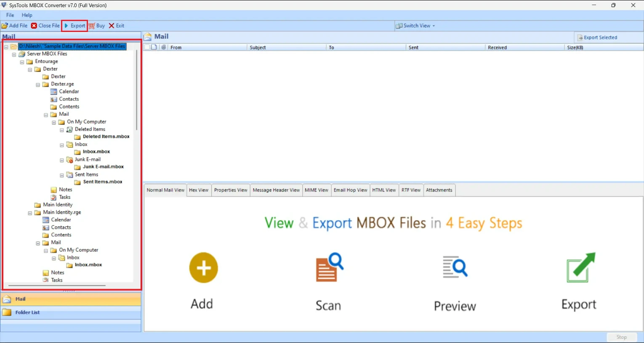This screenshot has width=644, height=343.
Task: Sort mail list by From column
Action: (208, 48)
